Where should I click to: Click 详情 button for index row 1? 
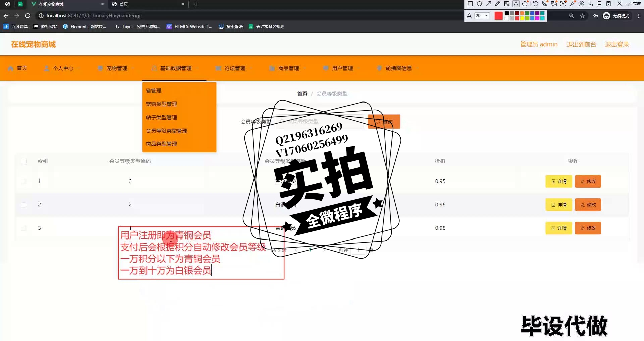click(x=559, y=181)
